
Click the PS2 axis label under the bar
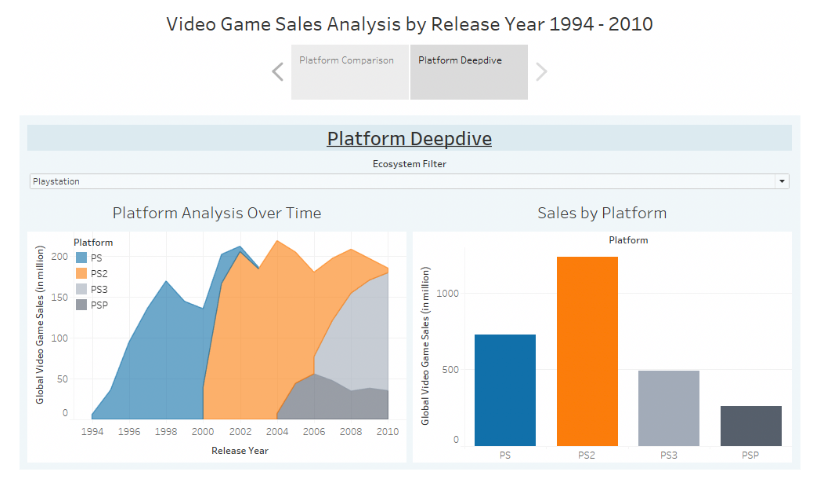pyautogui.click(x=587, y=455)
